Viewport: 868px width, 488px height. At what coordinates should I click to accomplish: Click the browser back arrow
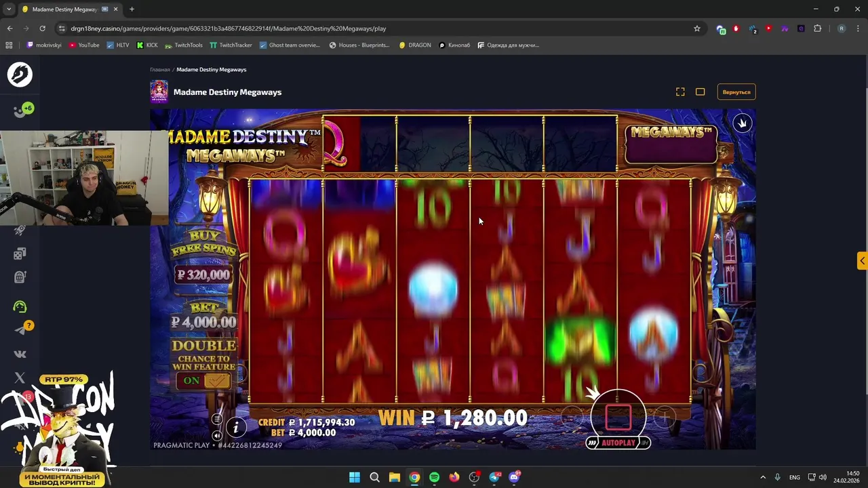9,28
